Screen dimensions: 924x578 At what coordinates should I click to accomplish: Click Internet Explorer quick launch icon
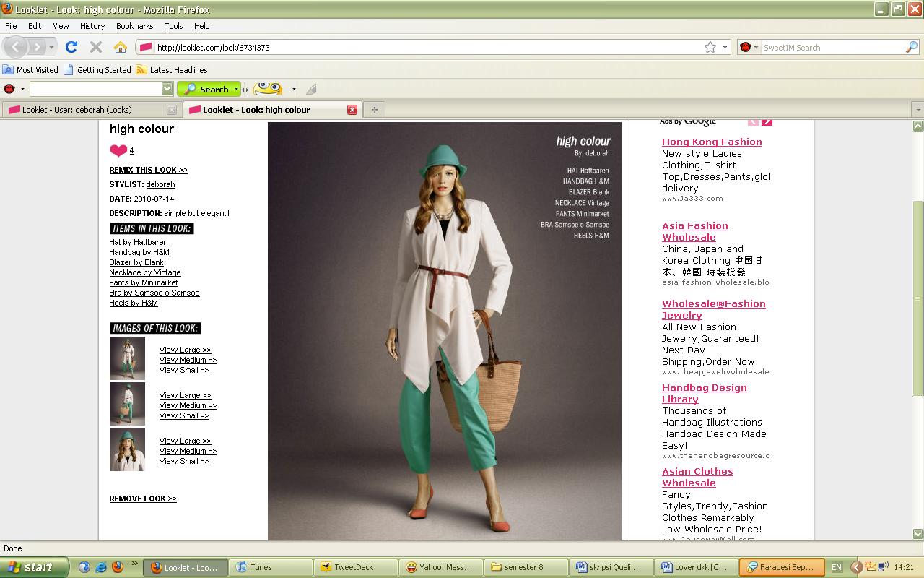[101, 567]
